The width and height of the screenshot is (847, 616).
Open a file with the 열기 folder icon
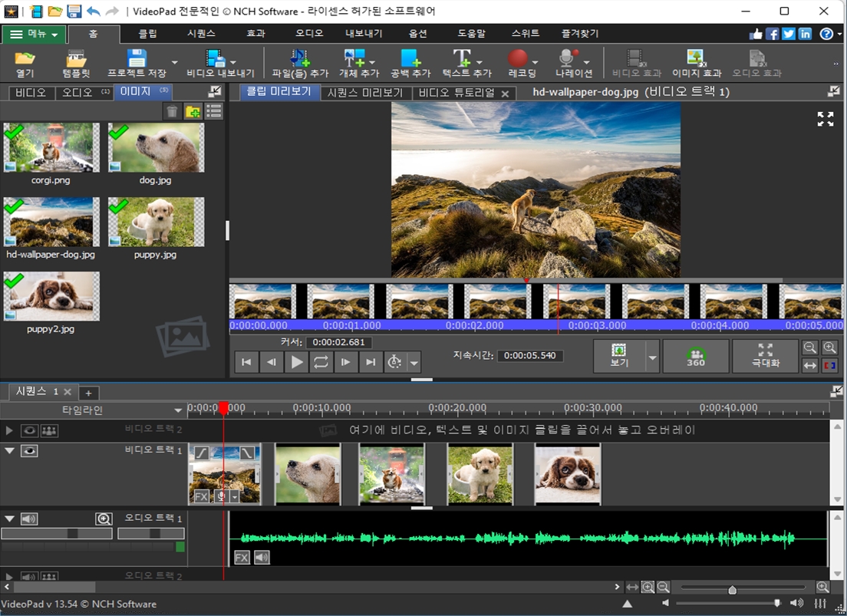[25, 64]
